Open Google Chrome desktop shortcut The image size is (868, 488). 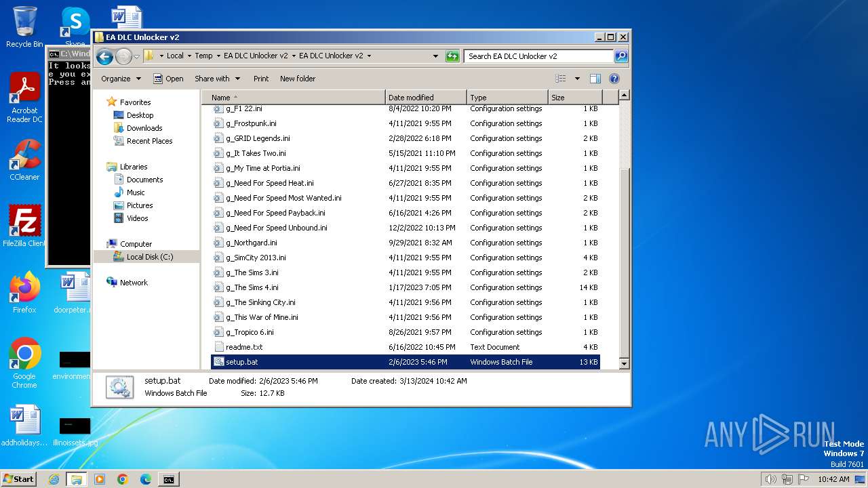click(x=24, y=363)
